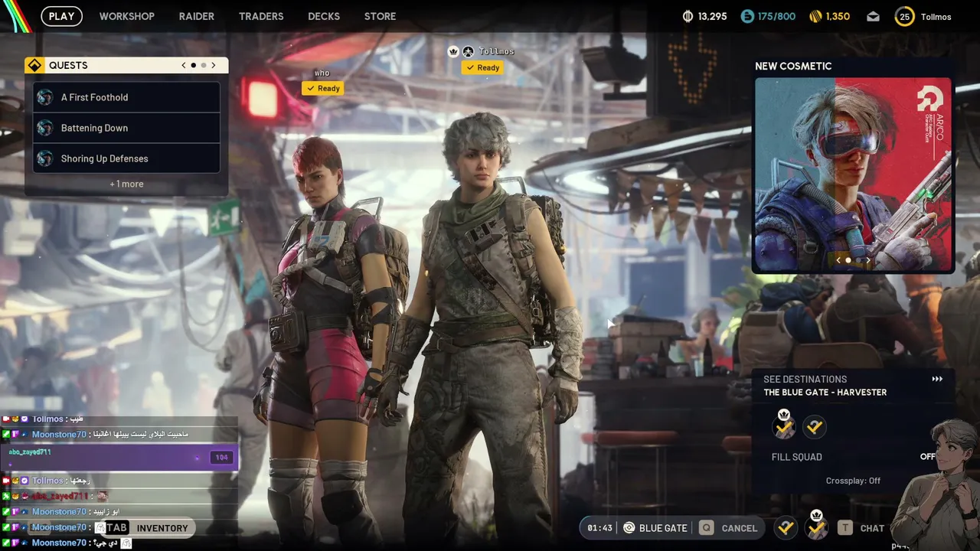Click 'THE BLUE GATE - HARVESTER' destination text

(x=825, y=392)
